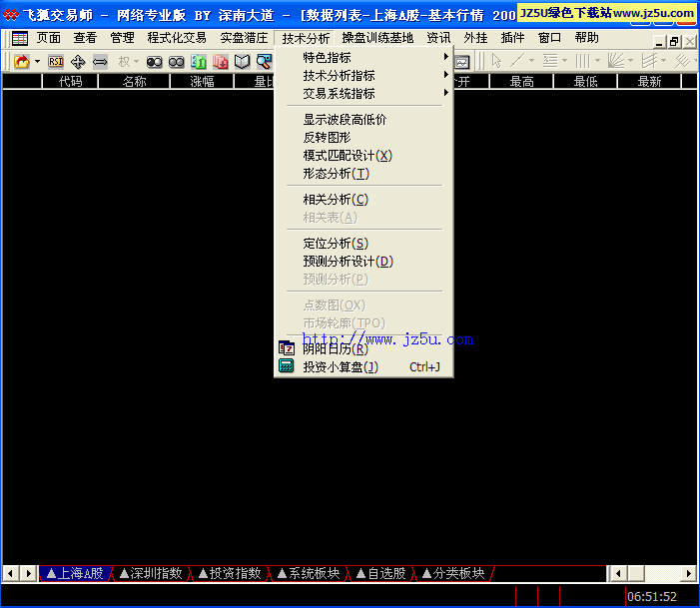This screenshot has height=608, width=700.
Task: Select 形态分析(T) menu item
Action: (x=363, y=173)
